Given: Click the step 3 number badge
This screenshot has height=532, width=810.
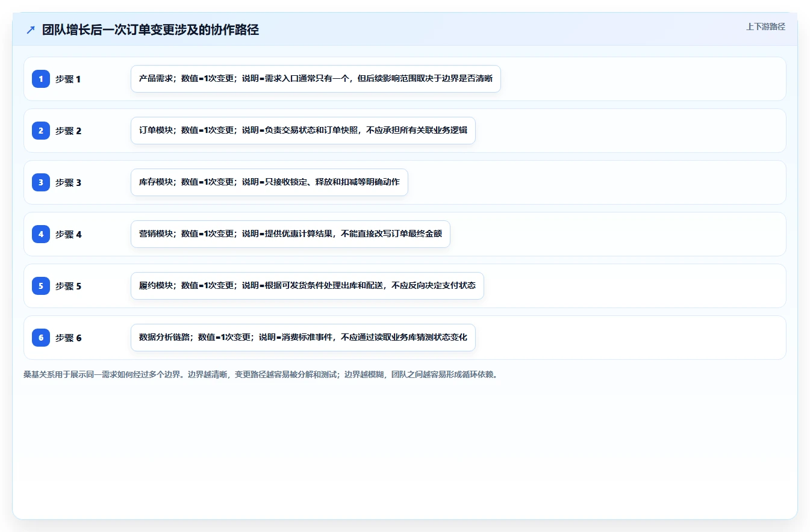Looking at the screenshot, I should 41,182.
